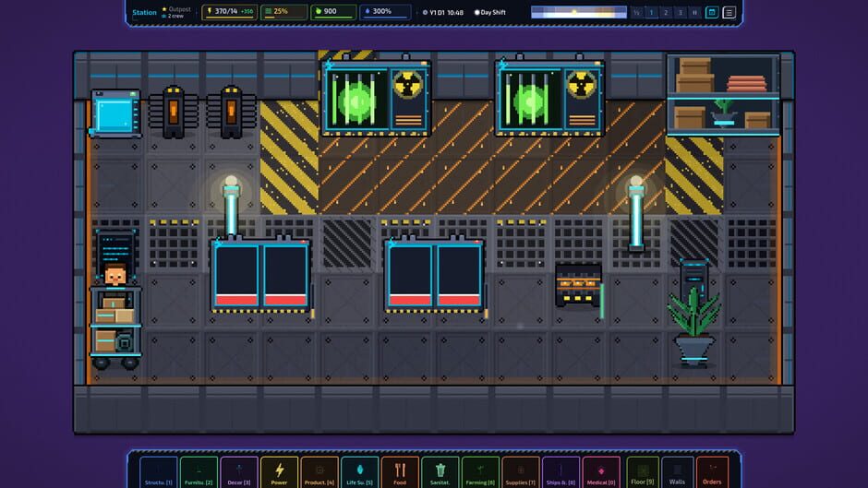Select the small yellow-lit generator box
The width and height of the screenshot is (868, 488).
[578, 285]
